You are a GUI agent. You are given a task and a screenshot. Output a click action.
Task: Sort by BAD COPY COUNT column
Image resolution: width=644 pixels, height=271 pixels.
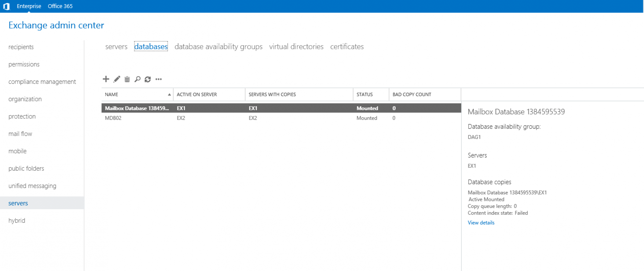click(425, 95)
